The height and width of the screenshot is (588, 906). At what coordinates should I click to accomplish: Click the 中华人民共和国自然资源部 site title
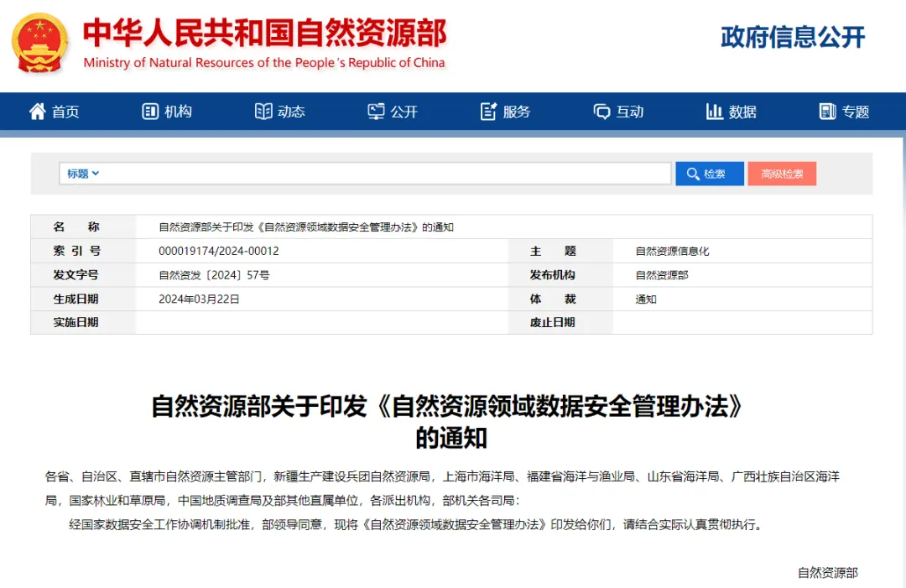[264, 34]
